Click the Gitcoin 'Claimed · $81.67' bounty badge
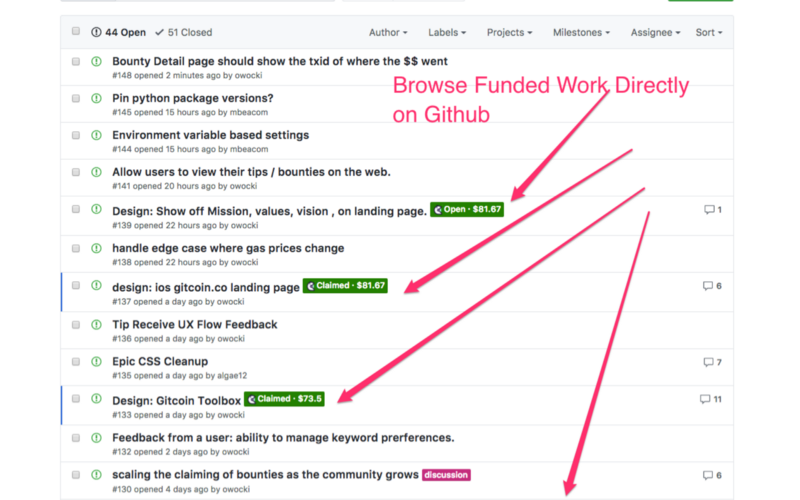800x500 pixels. point(345,286)
